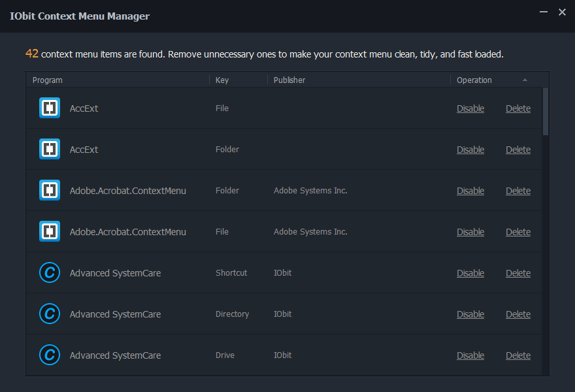Click the AccExt File row program icon
The width and height of the screenshot is (575, 392).
click(49, 108)
